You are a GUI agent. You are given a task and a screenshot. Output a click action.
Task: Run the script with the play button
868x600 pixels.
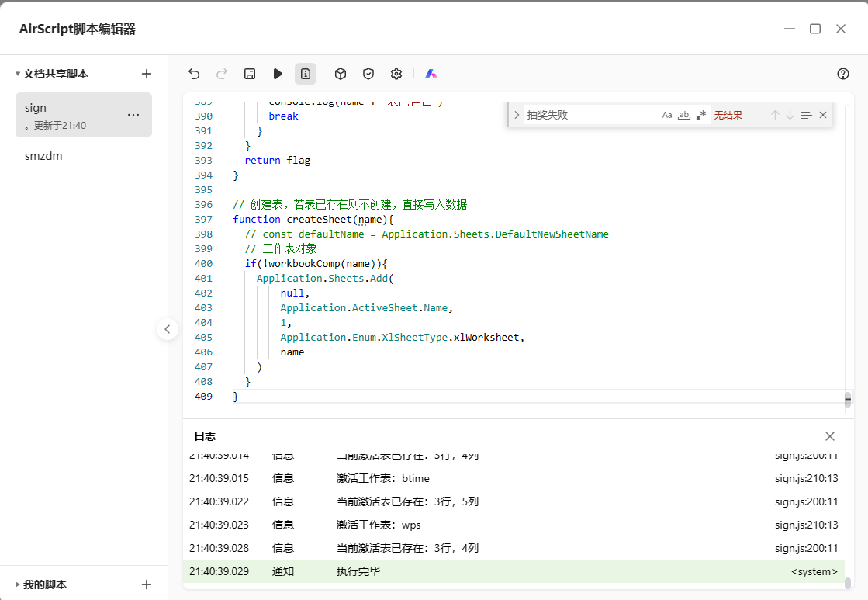[278, 74]
